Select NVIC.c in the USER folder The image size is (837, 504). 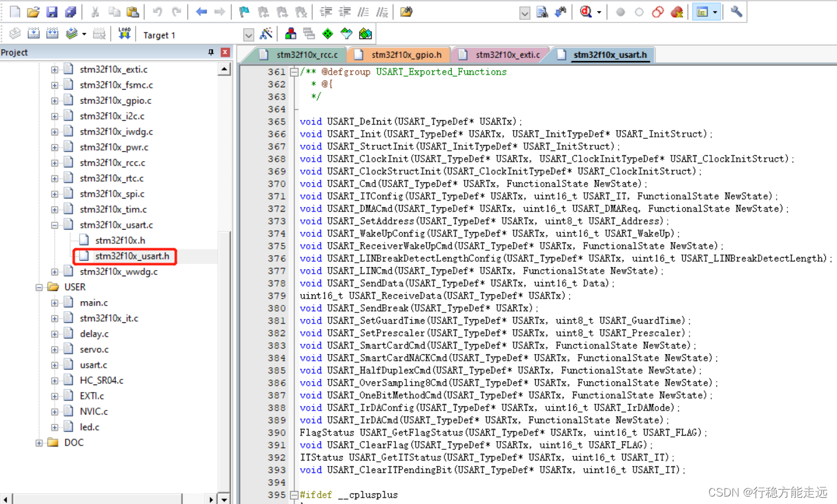pos(93,411)
